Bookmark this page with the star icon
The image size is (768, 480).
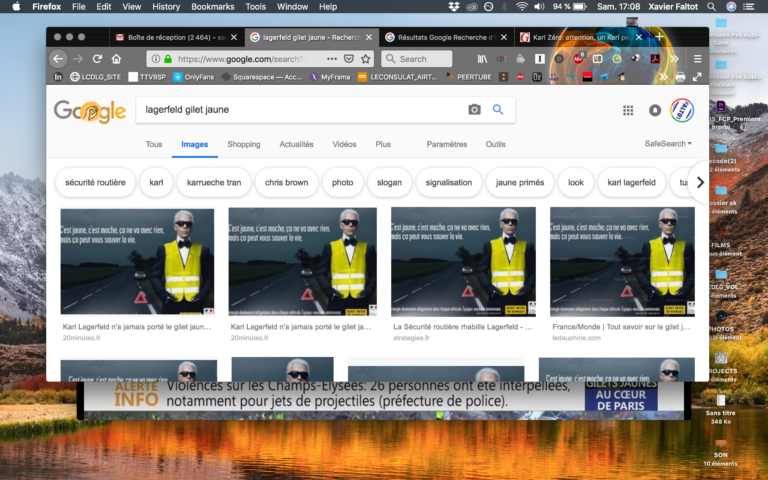pyautogui.click(x=365, y=59)
